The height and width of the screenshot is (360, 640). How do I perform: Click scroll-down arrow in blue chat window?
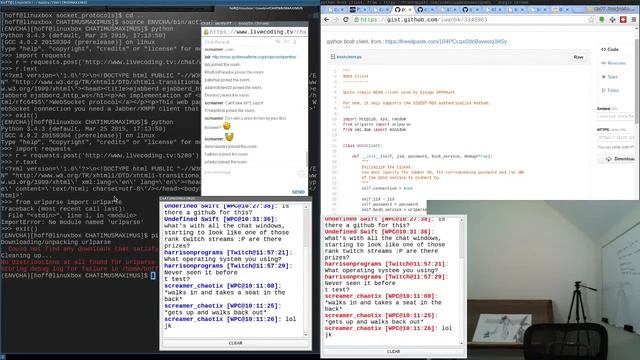(x=306, y=335)
